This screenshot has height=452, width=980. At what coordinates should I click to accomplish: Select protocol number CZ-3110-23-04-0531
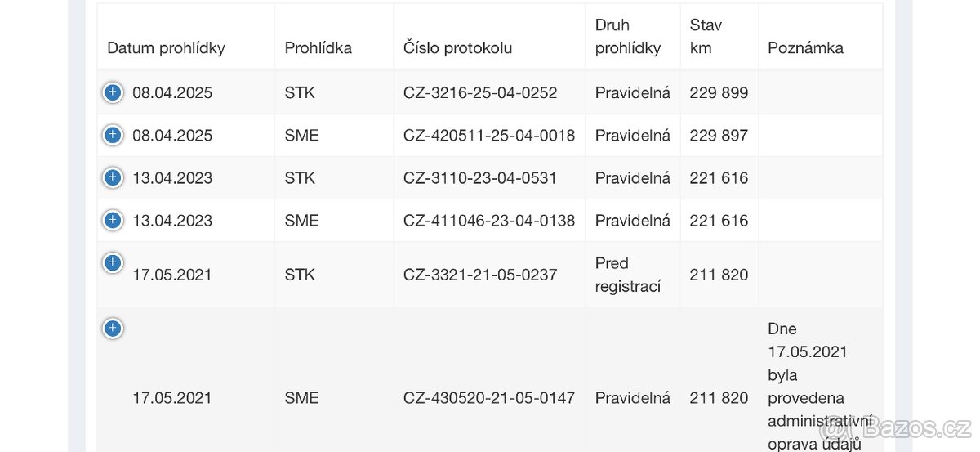coord(480,177)
